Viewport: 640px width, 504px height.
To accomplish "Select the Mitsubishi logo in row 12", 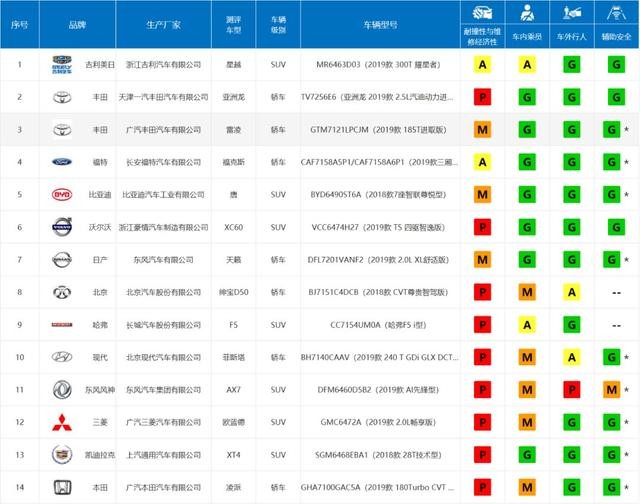I will pyautogui.click(x=62, y=422).
